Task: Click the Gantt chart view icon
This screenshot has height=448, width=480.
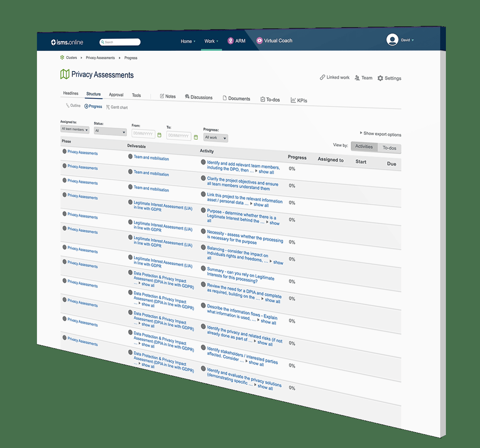Action: point(108,107)
